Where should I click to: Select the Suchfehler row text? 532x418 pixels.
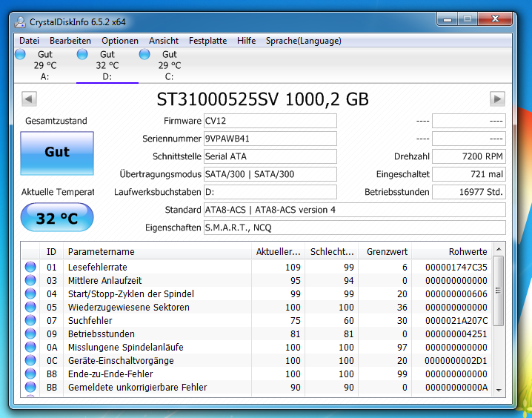(x=90, y=321)
